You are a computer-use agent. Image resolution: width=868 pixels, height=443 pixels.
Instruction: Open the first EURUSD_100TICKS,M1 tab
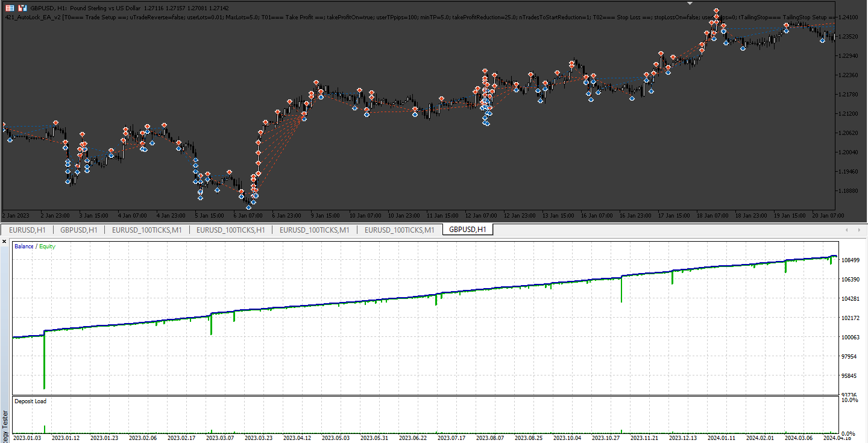coord(146,230)
